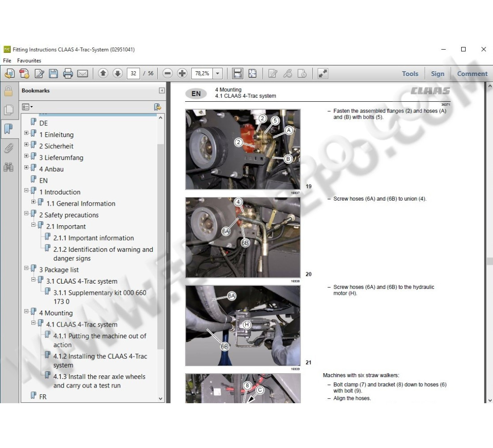Screen dimensions: 493x448
Task: Expand the '4 Anbau' bookmark
Action: [26, 168]
